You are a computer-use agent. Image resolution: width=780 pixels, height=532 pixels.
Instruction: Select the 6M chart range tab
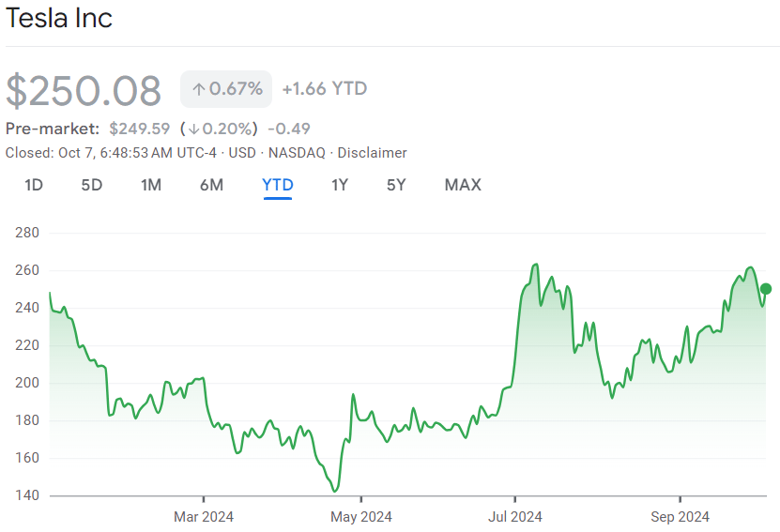211,185
